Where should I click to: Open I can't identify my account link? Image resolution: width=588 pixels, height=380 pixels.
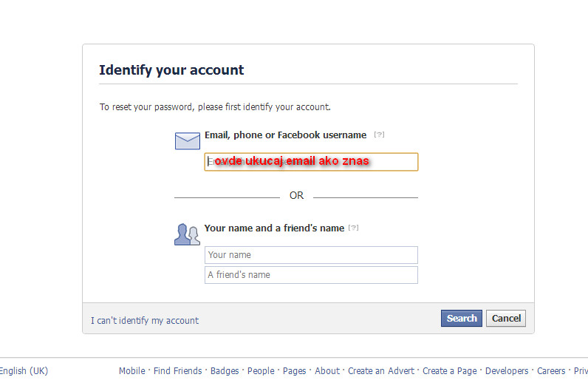[145, 320]
